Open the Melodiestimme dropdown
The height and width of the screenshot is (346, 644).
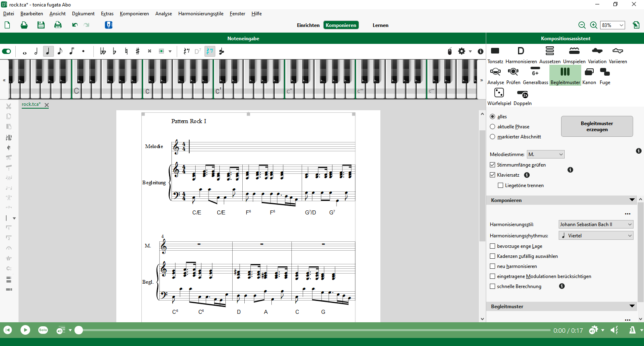(x=545, y=154)
